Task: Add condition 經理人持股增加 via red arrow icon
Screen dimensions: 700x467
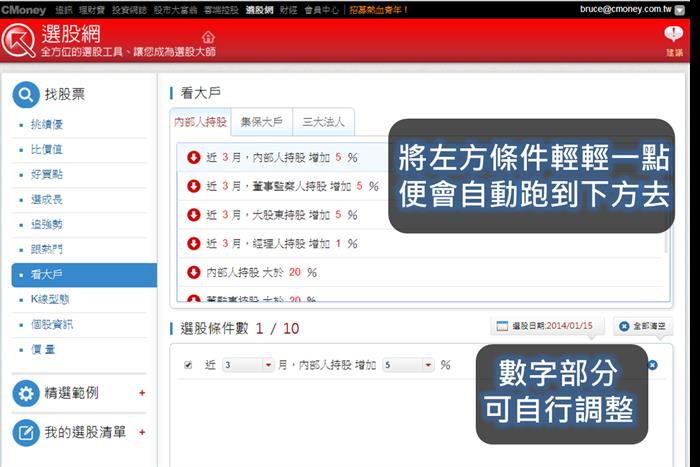Action: click(194, 243)
